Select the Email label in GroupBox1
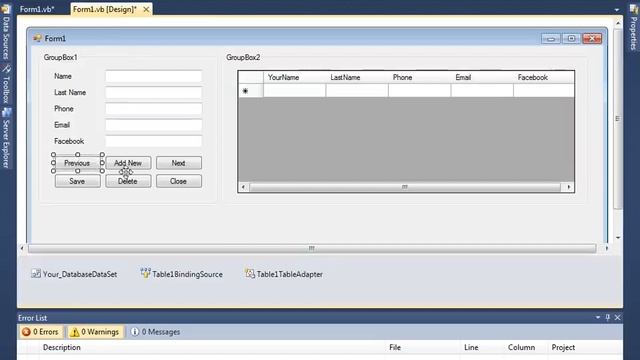 (x=62, y=125)
